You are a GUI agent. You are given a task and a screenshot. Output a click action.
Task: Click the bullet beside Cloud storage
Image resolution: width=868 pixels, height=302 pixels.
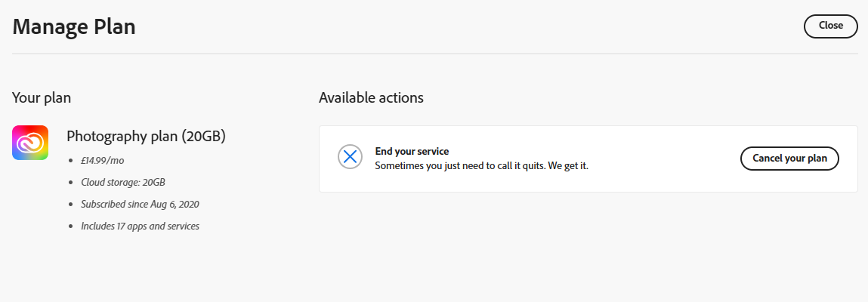tap(70, 183)
